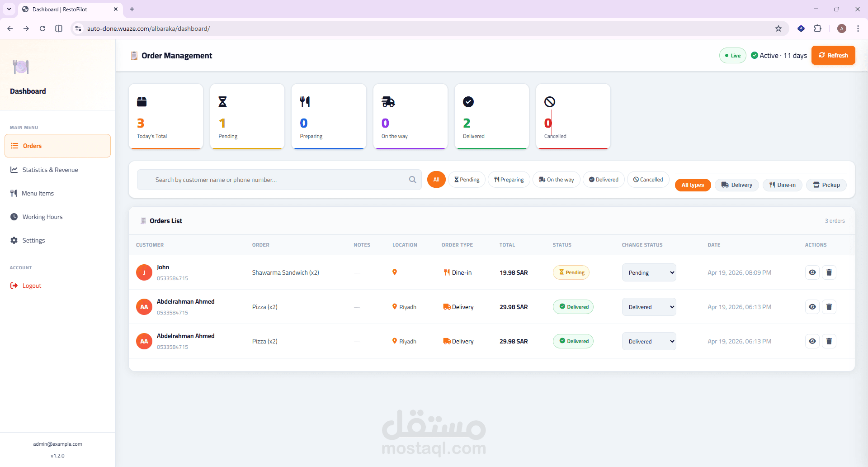Click the AA avatar in the last order row
The image size is (868, 467).
tap(144, 341)
